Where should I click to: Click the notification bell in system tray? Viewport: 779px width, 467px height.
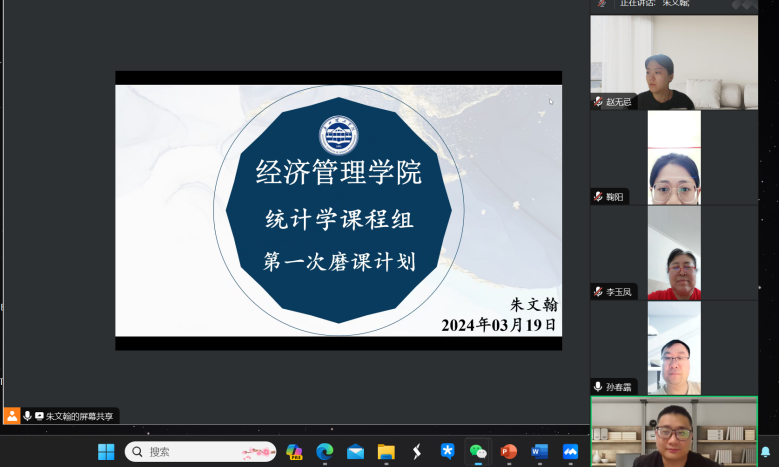(765, 452)
